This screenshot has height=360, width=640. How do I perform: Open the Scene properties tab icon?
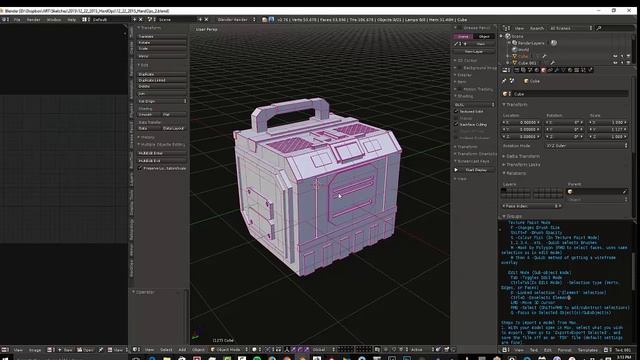pyautogui.click(x=530, y=70)
